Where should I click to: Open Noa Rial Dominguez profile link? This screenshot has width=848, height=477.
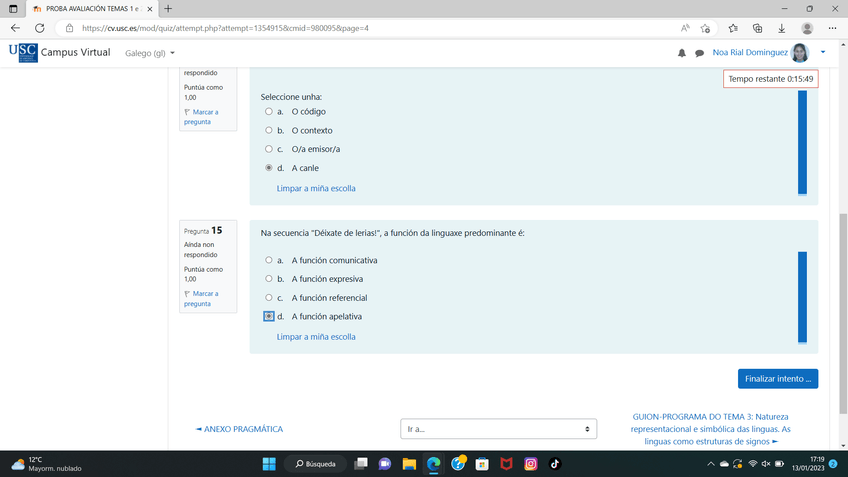tap(750, 52)
